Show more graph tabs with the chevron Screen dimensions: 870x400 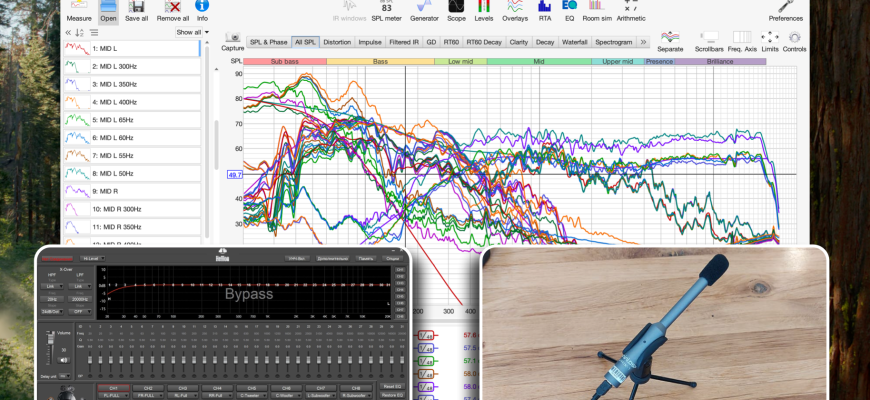[642, 42]
